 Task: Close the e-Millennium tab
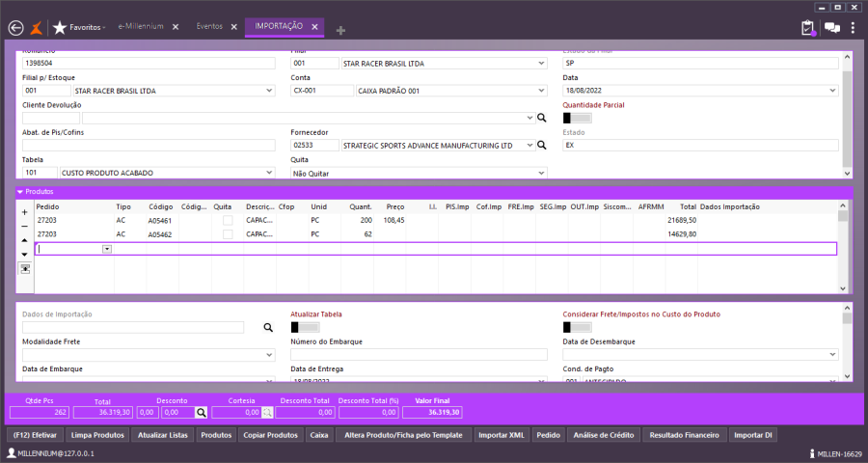click(176, 27)
